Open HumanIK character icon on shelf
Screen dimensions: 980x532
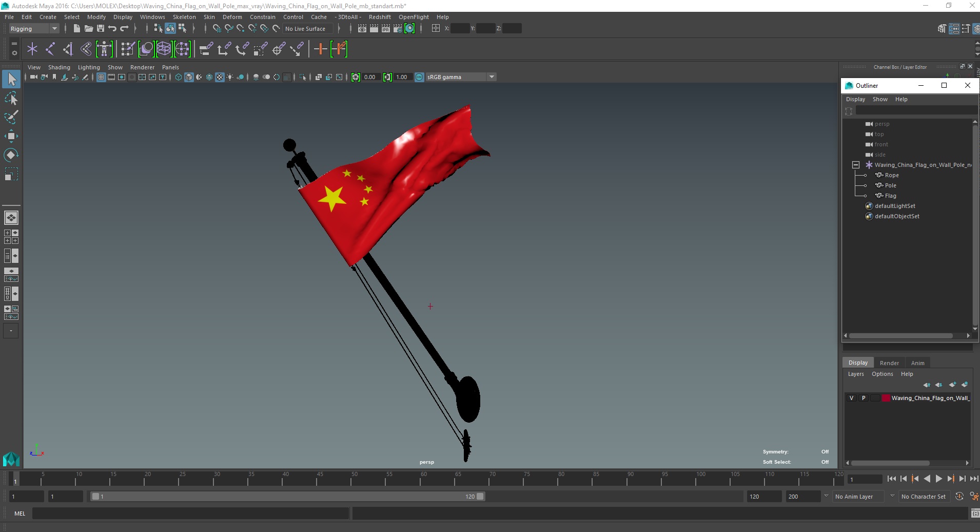104,49
